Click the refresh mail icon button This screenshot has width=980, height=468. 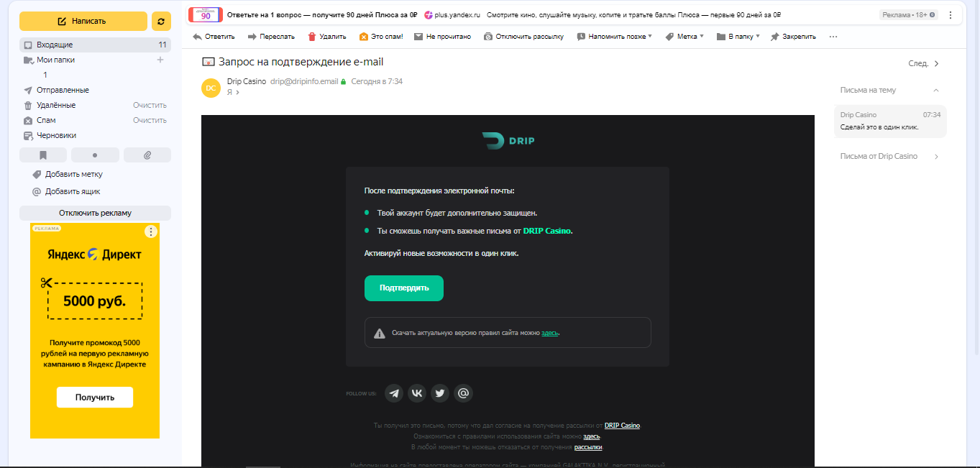(x=161, y=22)
